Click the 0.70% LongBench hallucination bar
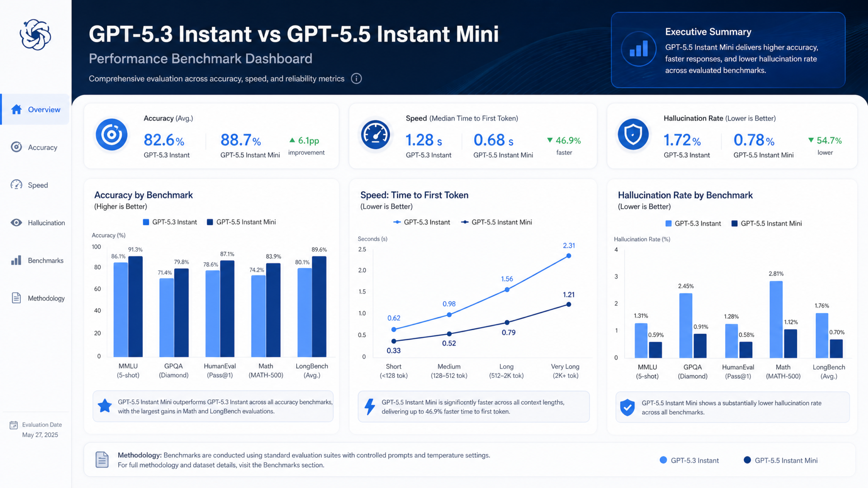This screenshot has height=488, width=868. (x=836, y=349)
